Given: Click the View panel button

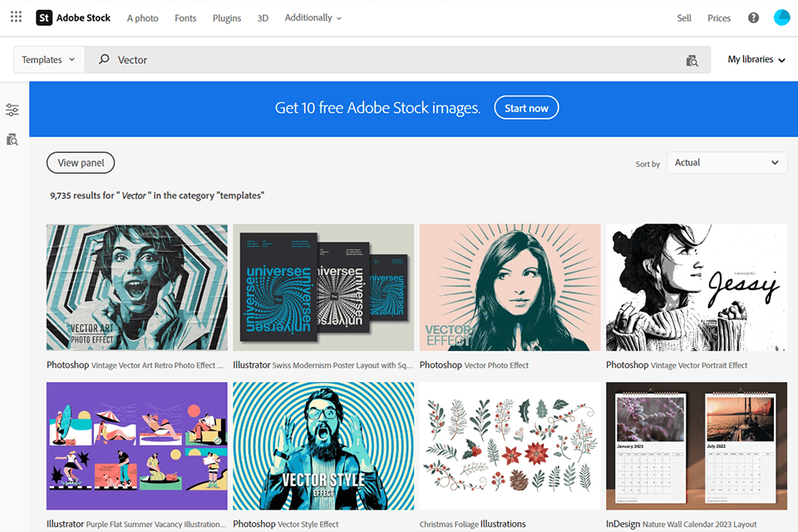Looking at the screenshot, I should click(81, 163).
